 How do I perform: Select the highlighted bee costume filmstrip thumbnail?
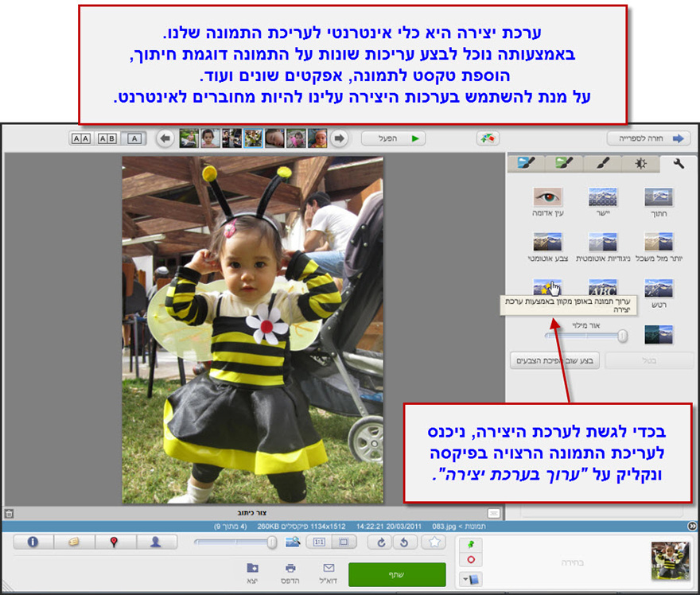(x=253, y=138)
